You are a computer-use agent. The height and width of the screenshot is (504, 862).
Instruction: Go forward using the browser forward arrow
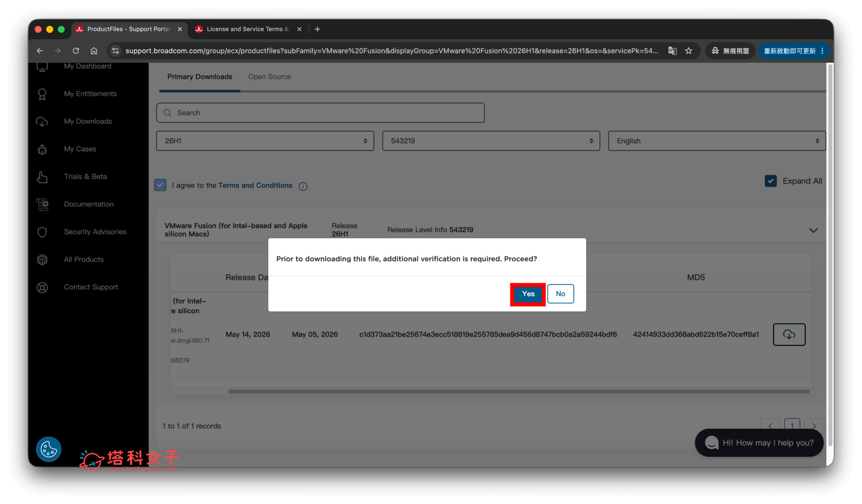57,51
